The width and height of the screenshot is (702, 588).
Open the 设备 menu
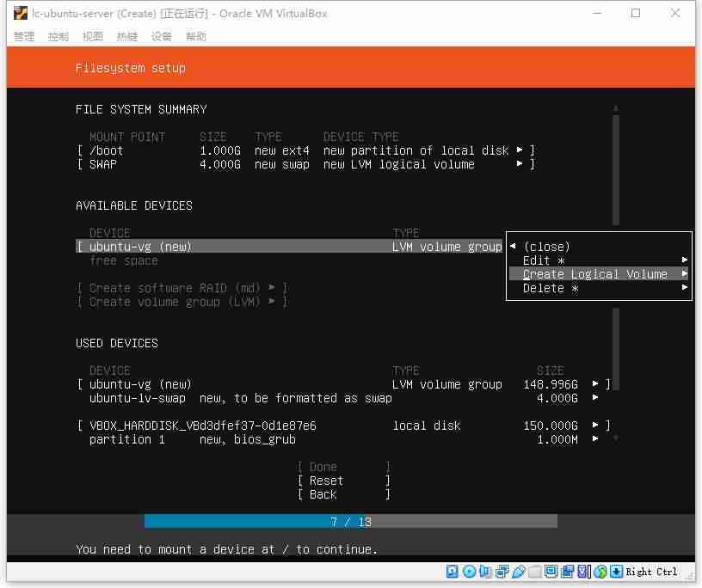coord(162,36)
